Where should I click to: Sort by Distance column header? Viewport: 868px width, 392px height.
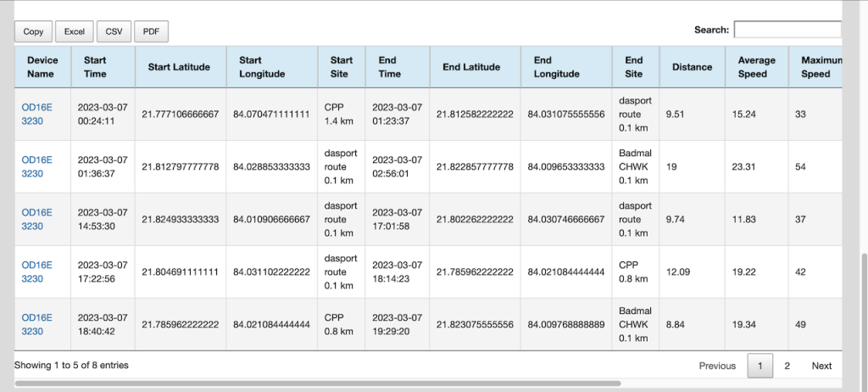coord(692,67)
